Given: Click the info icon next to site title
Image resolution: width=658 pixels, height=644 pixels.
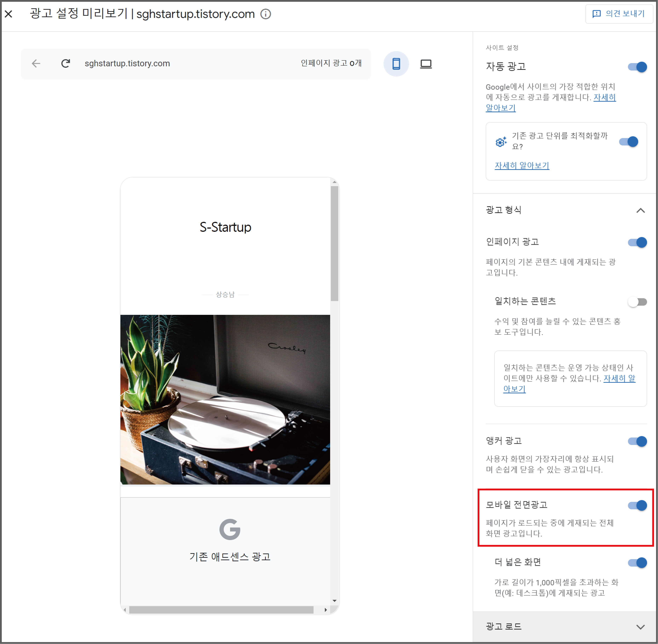Looking at the screenshot, I should pyautogui.click(x=266, y=14).
